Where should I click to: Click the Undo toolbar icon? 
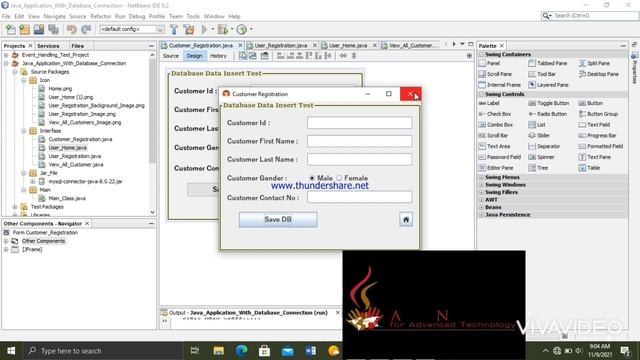coord(71,29)
